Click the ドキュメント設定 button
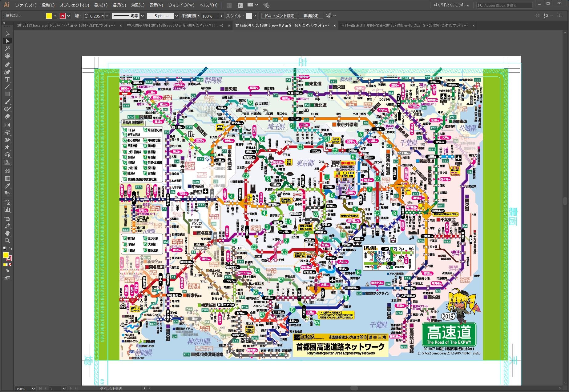Screen dimensions: 569x392 pos(279,16)
